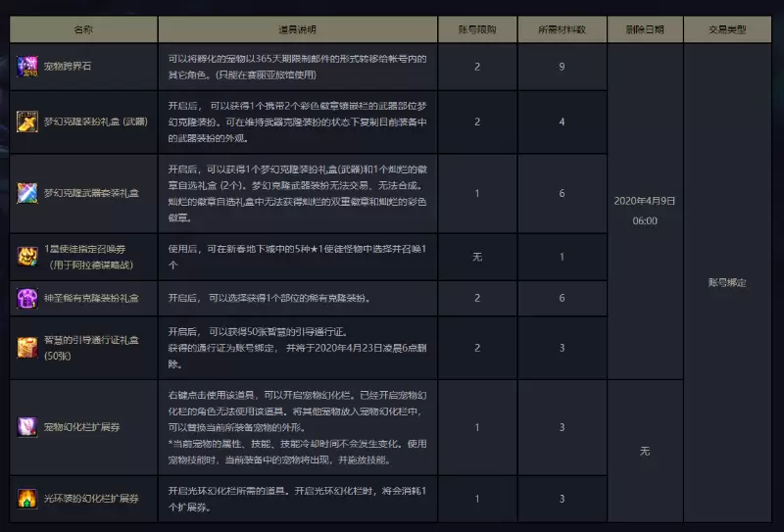Select the 宠物幻化栏扩展券 item icon
The width and height of the screenshot is (784, 532).
(27, 427)
